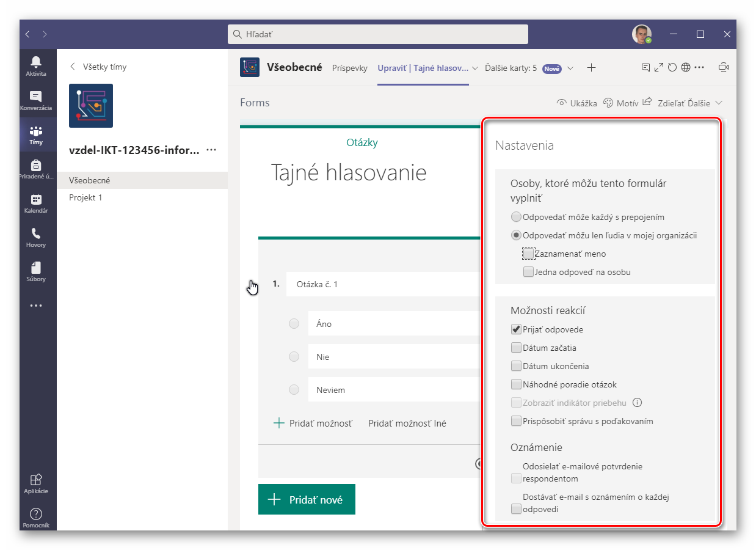Enable the Zaznamenať meno checkbox
The image size is (756, 550).
click(x=528, y=254)
